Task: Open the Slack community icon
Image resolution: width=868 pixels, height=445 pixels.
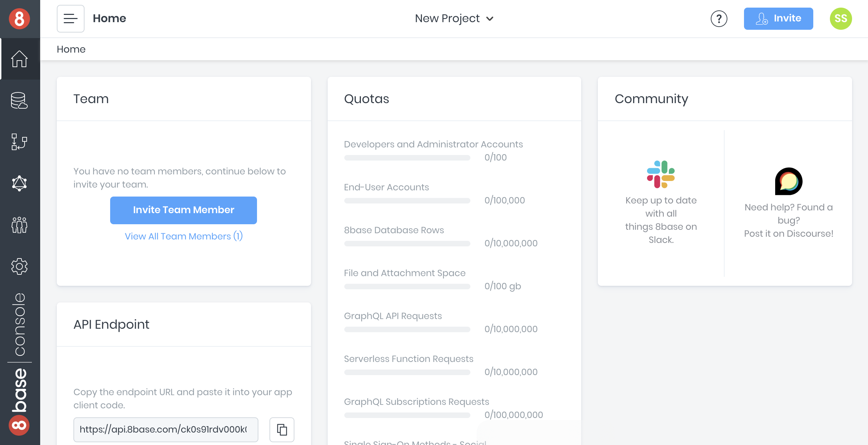Action: coord(661,174)
